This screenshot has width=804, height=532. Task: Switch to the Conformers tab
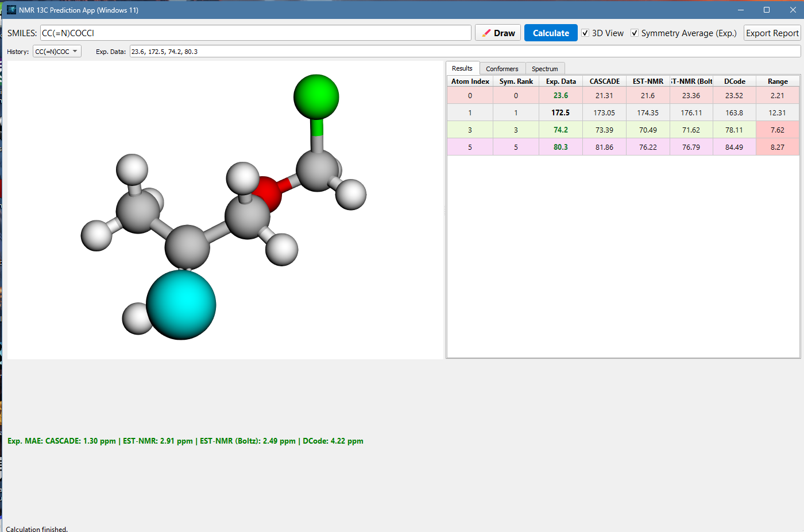(502, 68)
